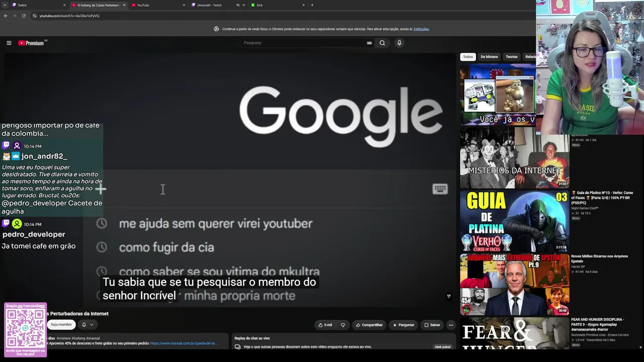Click the video title 'Perturbadoras da Internet'
The image size is (644, 362).
click(x=79, y=314)
